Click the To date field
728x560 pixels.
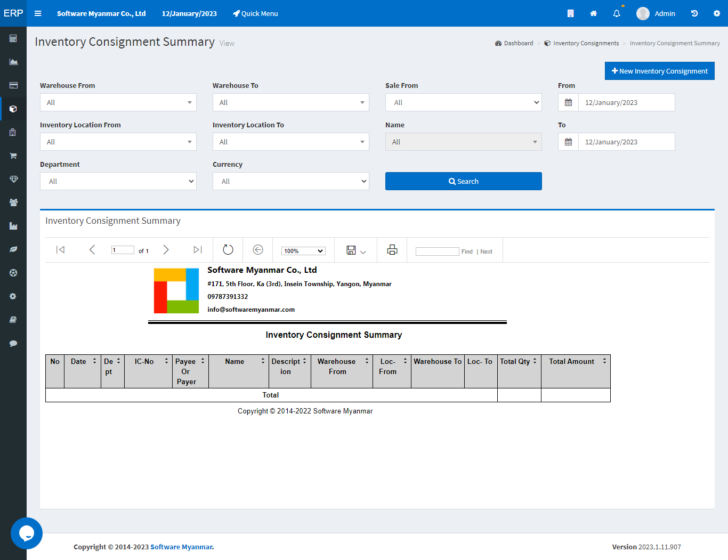tap(627, 142)
